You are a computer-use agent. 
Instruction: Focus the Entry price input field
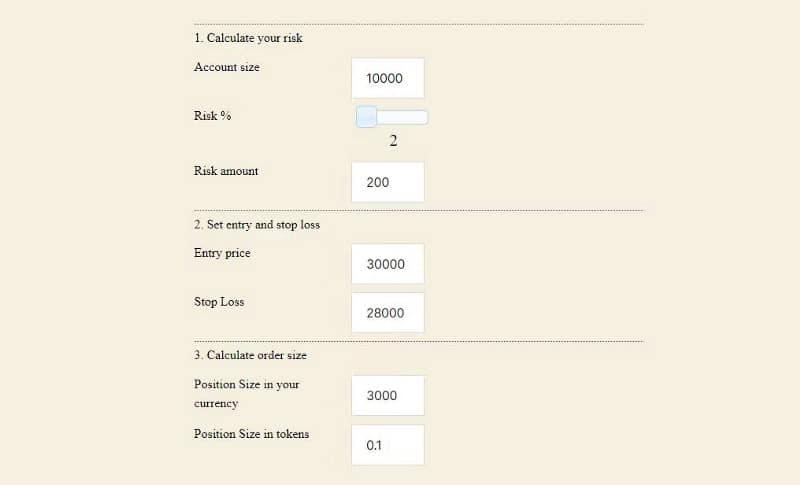pyautogui.click(x=388, y=264)
